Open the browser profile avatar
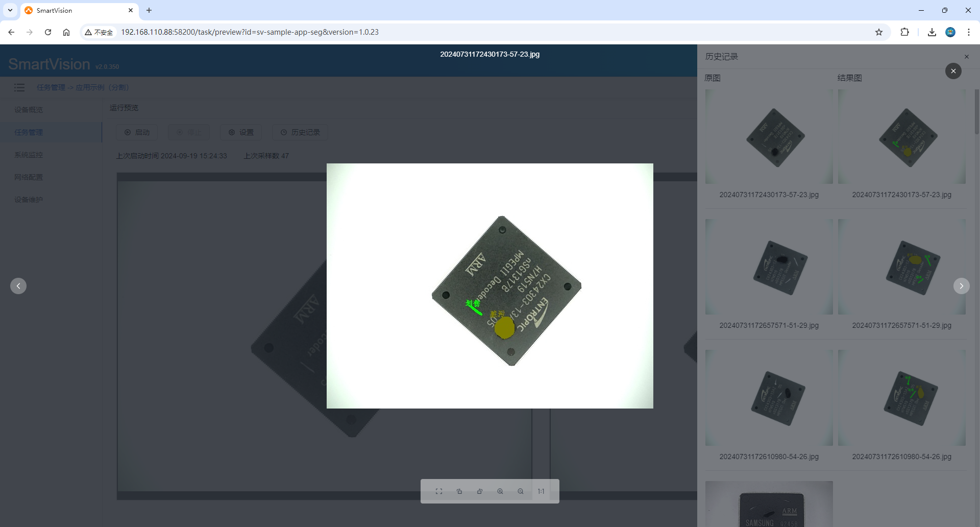Viewport: 980px width, 527px height. click(x=950, y=32)
